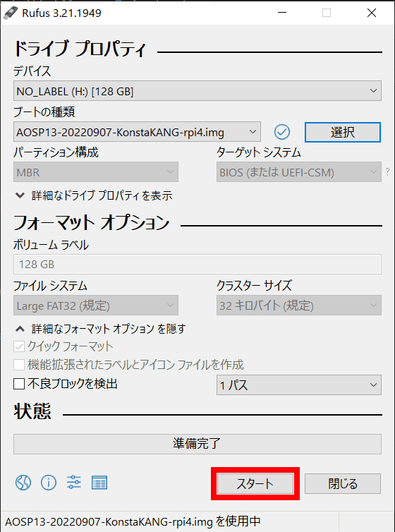Open the language globe icon
The height and width of the screenshot is (532, 395).
tap(23, 482)
